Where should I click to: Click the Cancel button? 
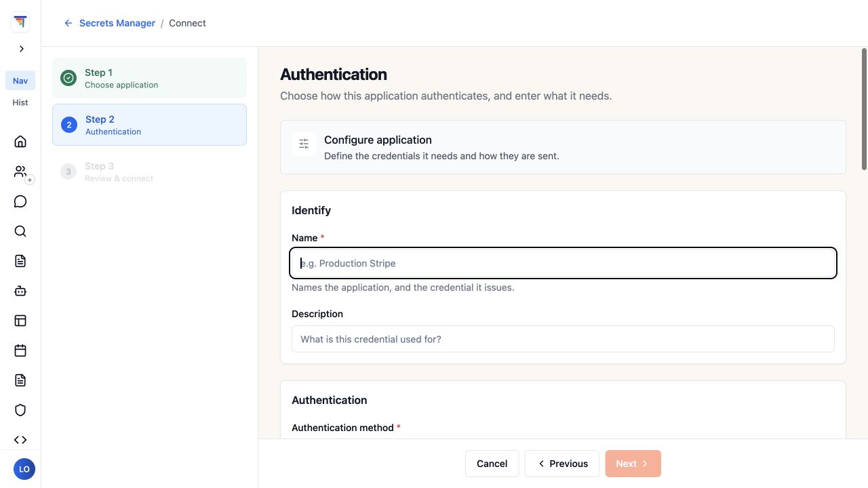[x=492, y=464]
